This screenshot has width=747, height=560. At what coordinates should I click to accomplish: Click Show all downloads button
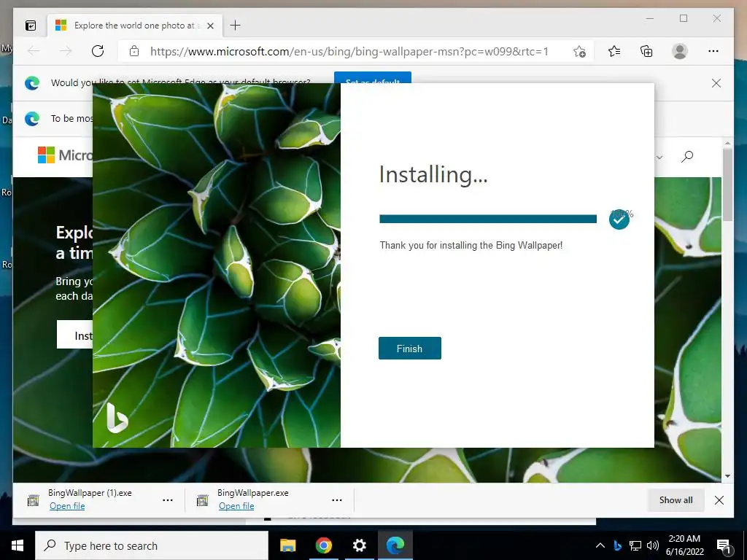point(676,500)
